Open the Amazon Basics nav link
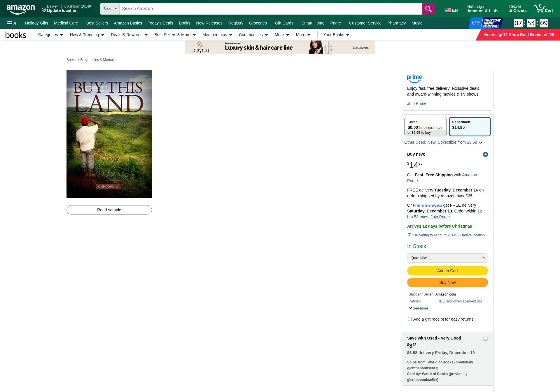The width and height of the screenshot is (560, 392). pos(128,23)
